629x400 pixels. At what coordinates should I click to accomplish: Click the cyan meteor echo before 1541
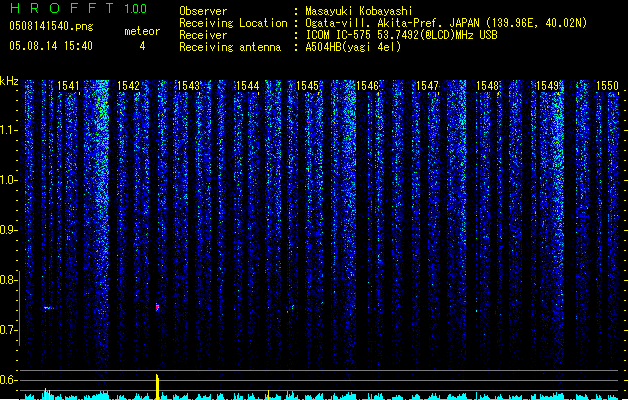click(49, 308)
